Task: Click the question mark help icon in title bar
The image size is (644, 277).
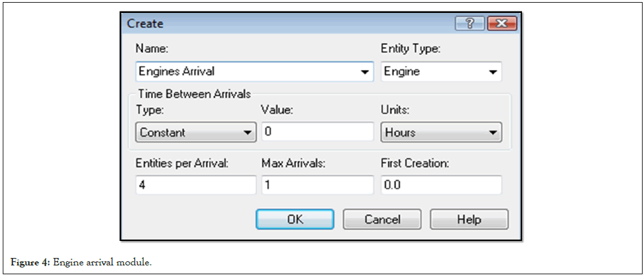Action: tap(470, 24)
